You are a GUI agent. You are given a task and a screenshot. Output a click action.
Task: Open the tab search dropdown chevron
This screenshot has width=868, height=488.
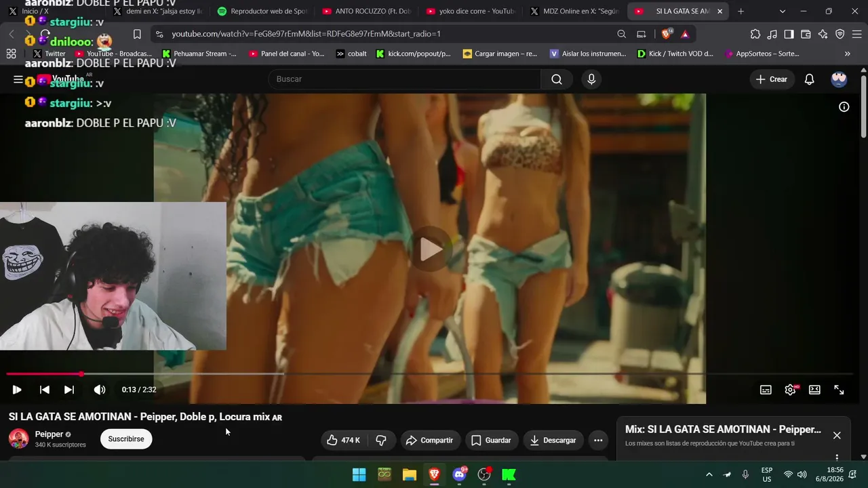click(x=783, y=12)
